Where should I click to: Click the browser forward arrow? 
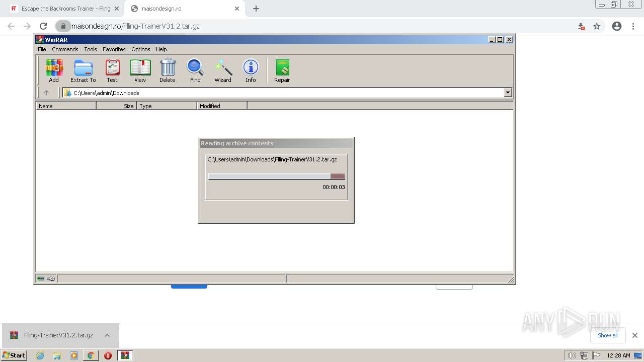[x=27, y=26]
